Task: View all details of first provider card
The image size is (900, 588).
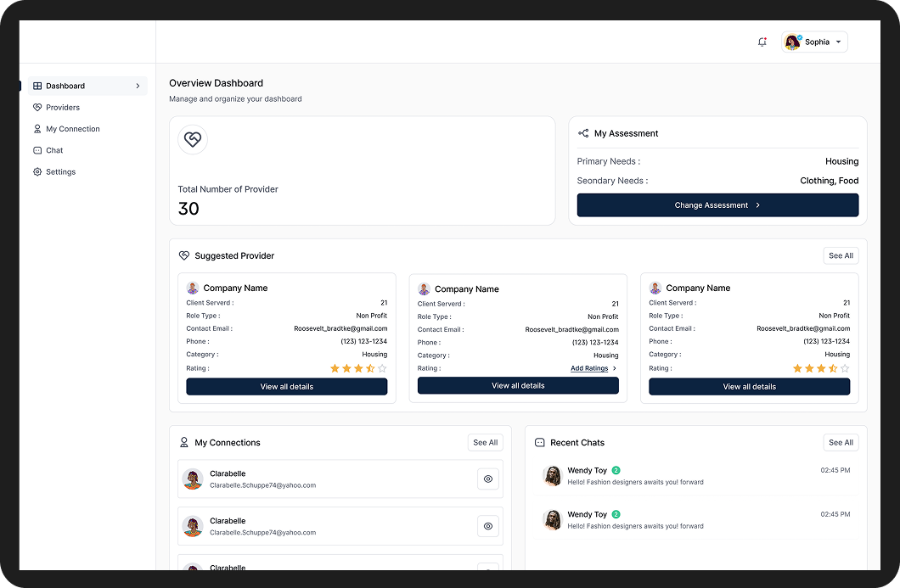Action: click(286, 387)
